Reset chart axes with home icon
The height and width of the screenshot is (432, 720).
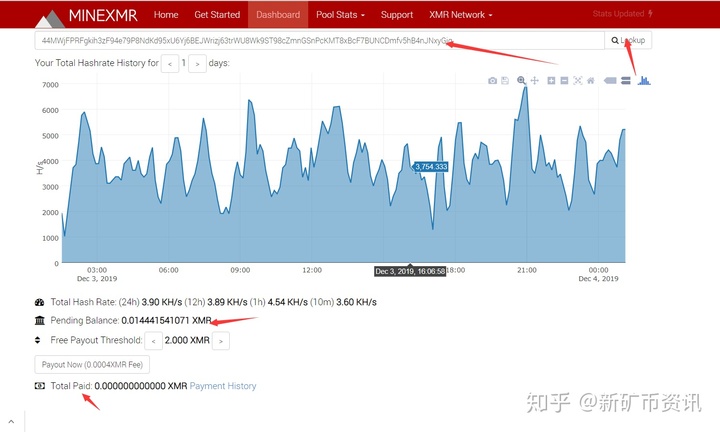(x=591, y=81)
